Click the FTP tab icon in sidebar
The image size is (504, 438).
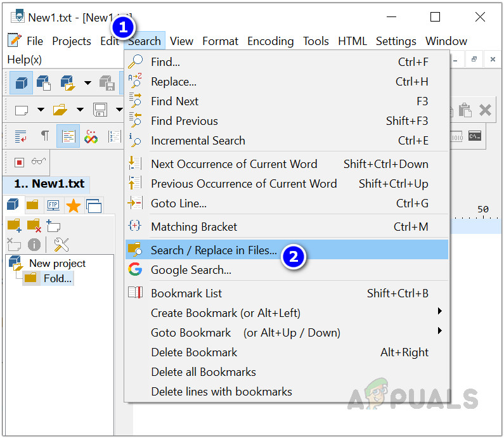tap(53, 205)
